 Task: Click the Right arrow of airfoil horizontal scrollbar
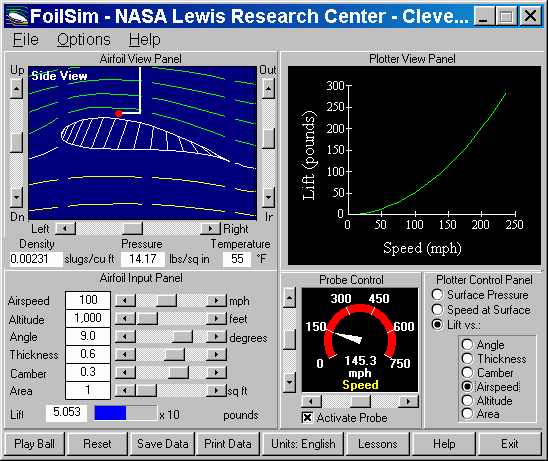210,229
